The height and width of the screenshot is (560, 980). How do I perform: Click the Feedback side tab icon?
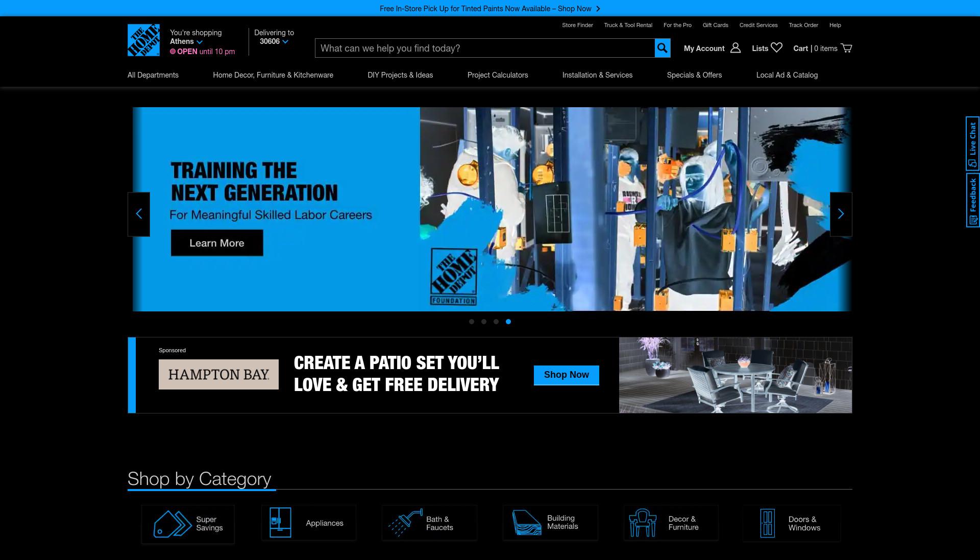tap(972, 221)
